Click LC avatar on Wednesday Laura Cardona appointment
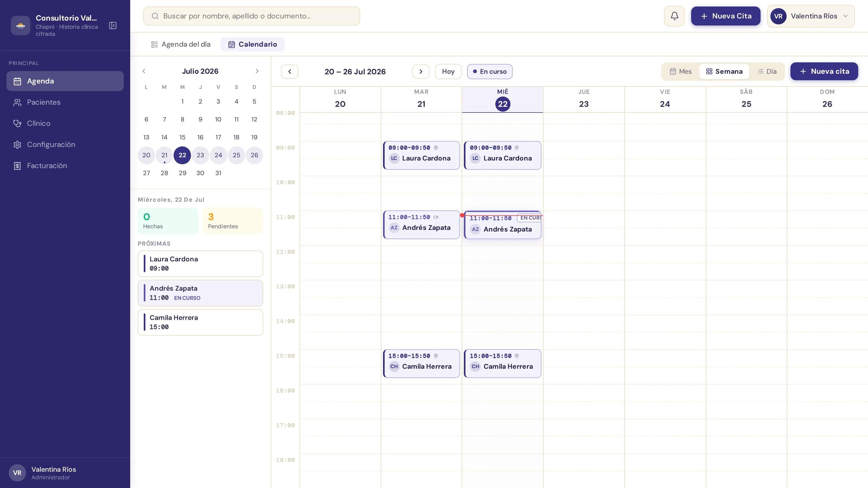 point(475,158)
